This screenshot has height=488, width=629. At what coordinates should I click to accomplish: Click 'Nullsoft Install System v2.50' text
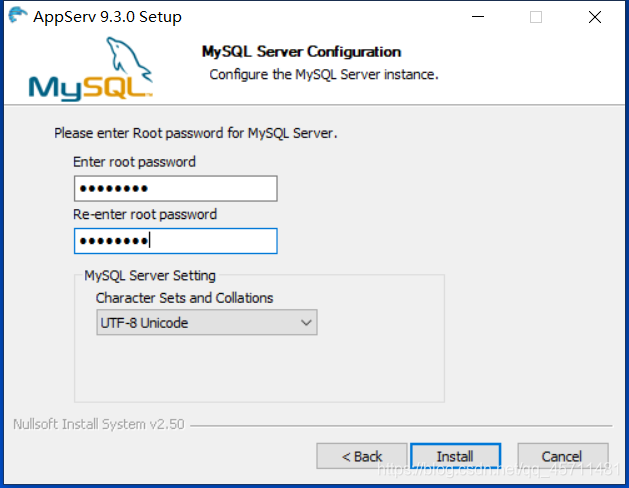pos(99,424)
